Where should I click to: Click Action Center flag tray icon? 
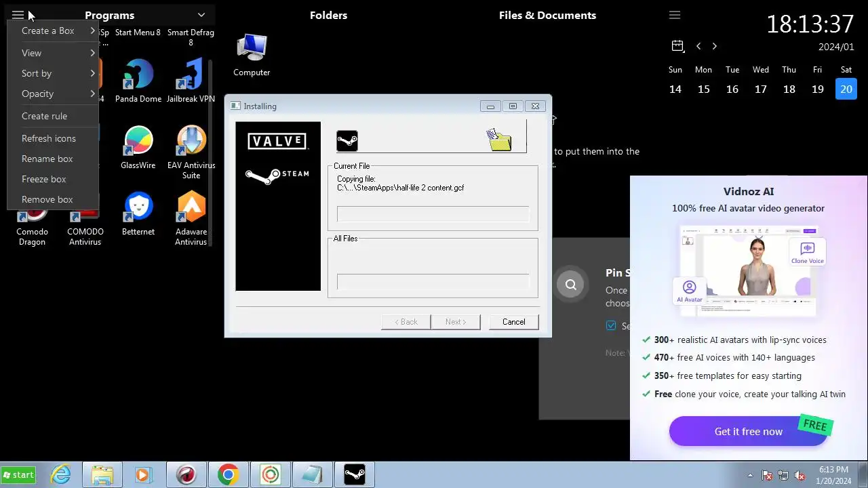(x=767, y=475)
